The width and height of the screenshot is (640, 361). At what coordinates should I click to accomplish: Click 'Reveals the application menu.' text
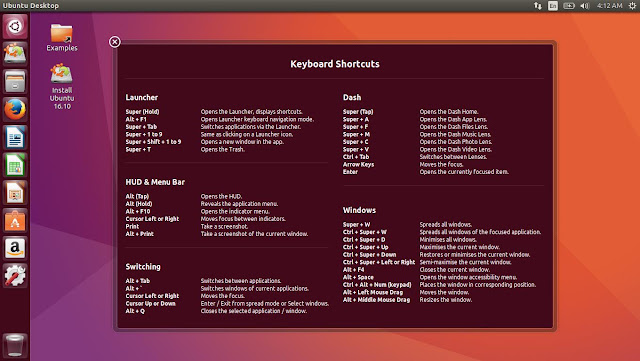click(x=239, y=204)
